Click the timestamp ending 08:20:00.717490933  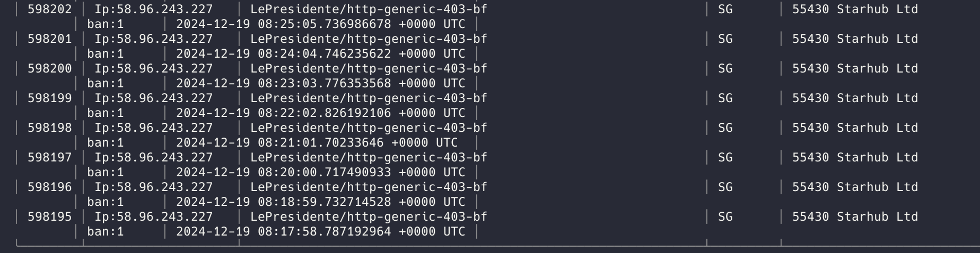(x=284, y=173)
